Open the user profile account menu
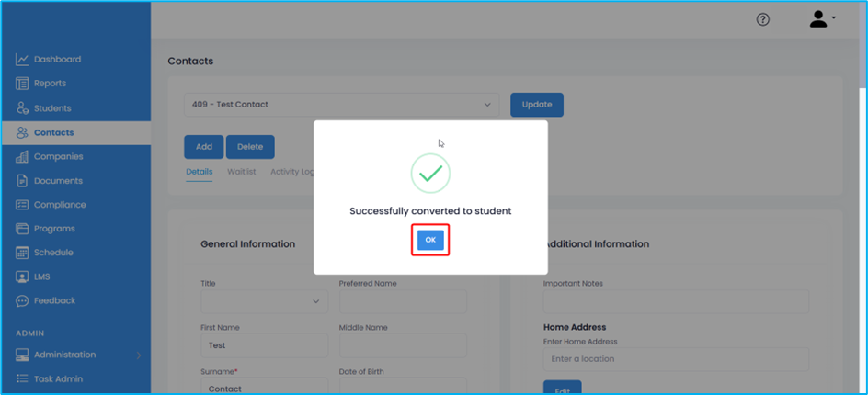 click(x=821, y=19)
